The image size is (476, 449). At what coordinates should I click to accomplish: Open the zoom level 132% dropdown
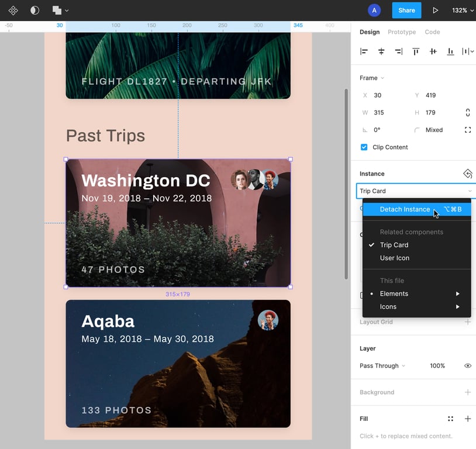463,11
